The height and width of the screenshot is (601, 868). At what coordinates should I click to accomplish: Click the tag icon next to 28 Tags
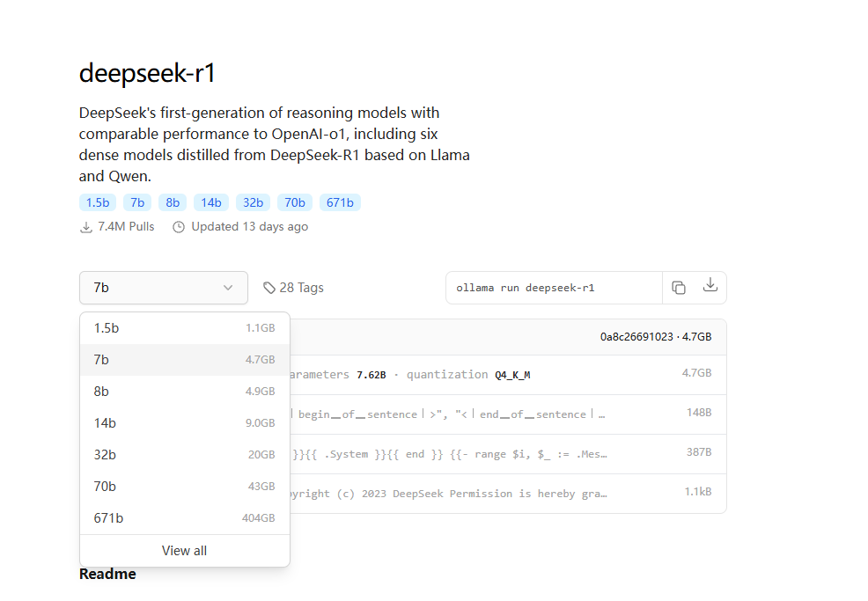point(269,288)
